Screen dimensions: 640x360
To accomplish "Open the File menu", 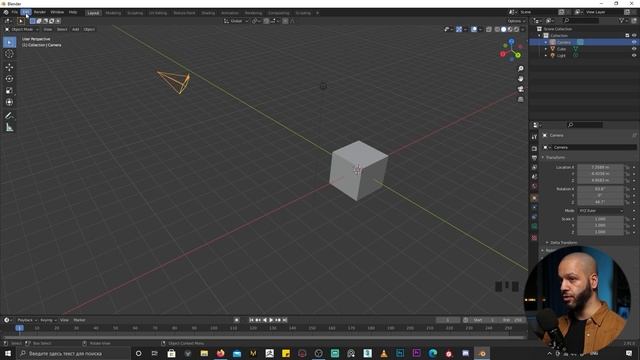I will (15, 12).
